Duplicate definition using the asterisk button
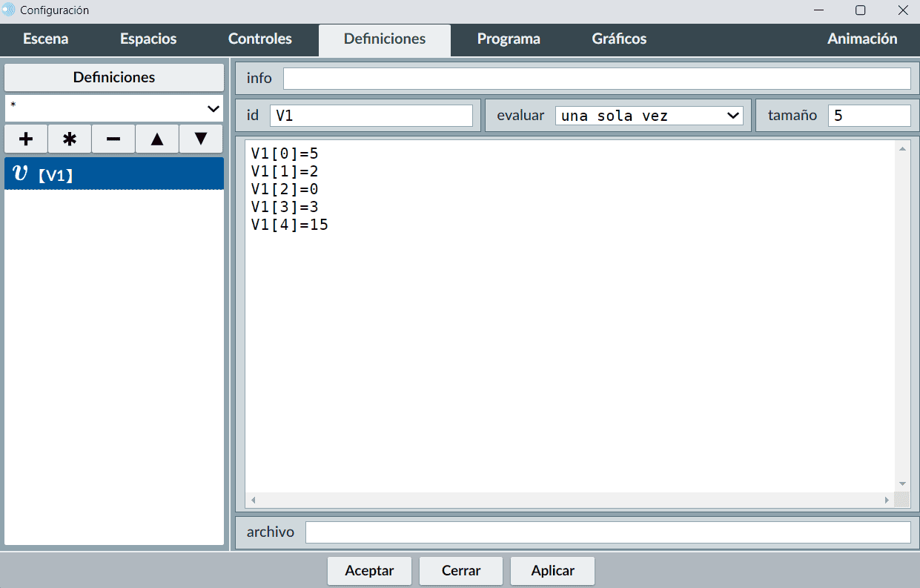Image resolution: width=920 pixels, height=588 pixels. click(70, 139)
